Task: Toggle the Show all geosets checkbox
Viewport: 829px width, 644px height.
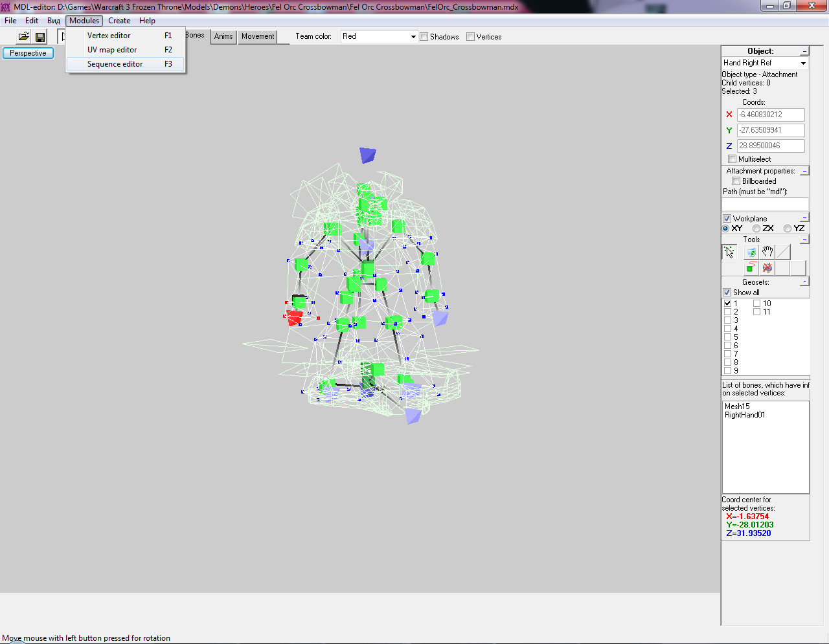Action: [727, 293]
